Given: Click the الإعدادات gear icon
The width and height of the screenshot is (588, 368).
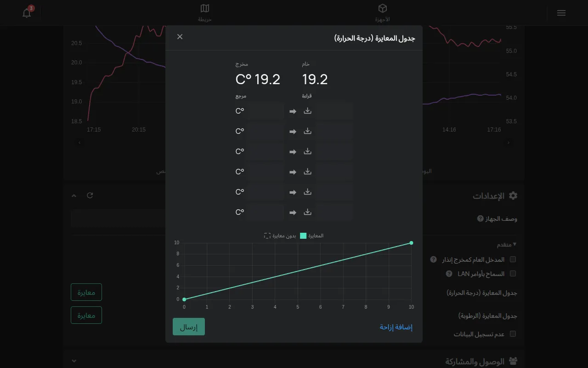Looking at the screenshot, I should 513,195.
